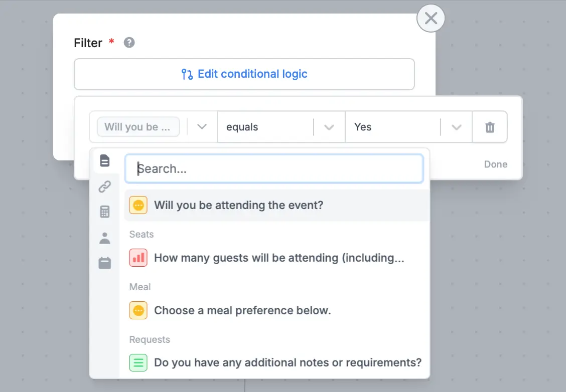Screen dimensions: 566x392
Task: Click the Done button
Action: (x=495, y=164)
